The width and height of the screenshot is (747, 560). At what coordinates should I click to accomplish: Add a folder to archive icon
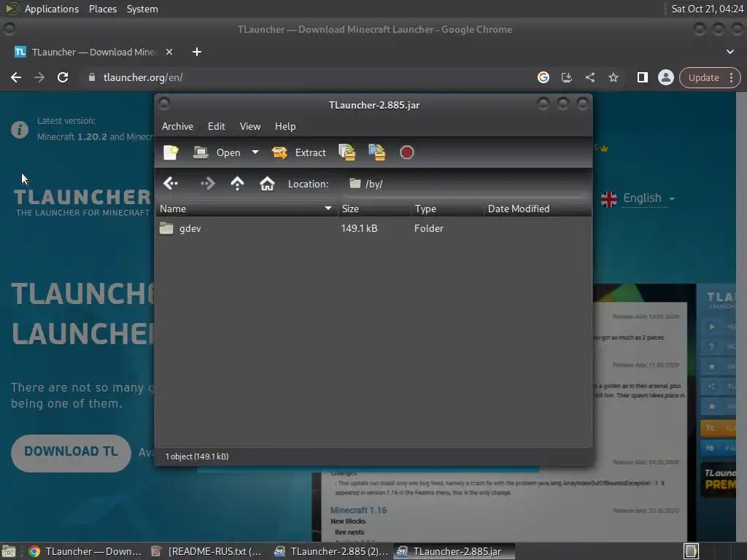click(x=377, y=152)
